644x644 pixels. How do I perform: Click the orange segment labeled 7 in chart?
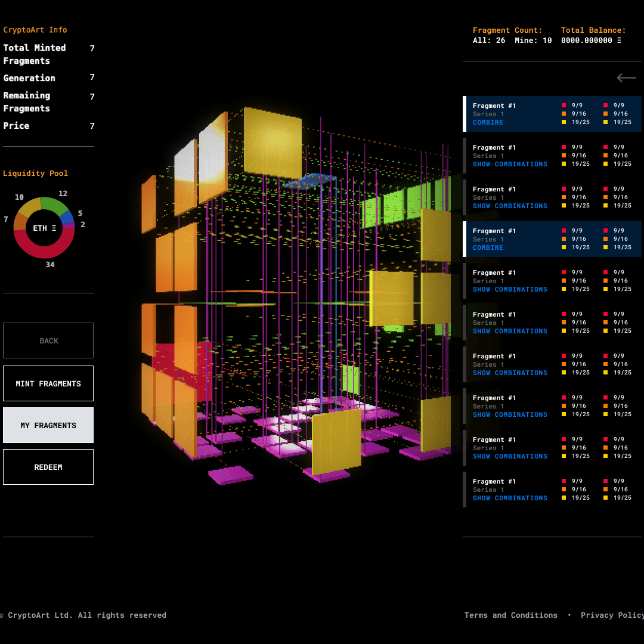[19, 221]
